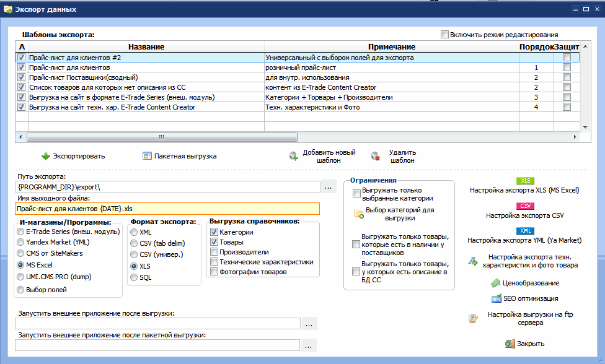The height and width of the screenshot is (364, 605).
Task: Check Технические характеристики checkbox
Action: pos(214,262)
